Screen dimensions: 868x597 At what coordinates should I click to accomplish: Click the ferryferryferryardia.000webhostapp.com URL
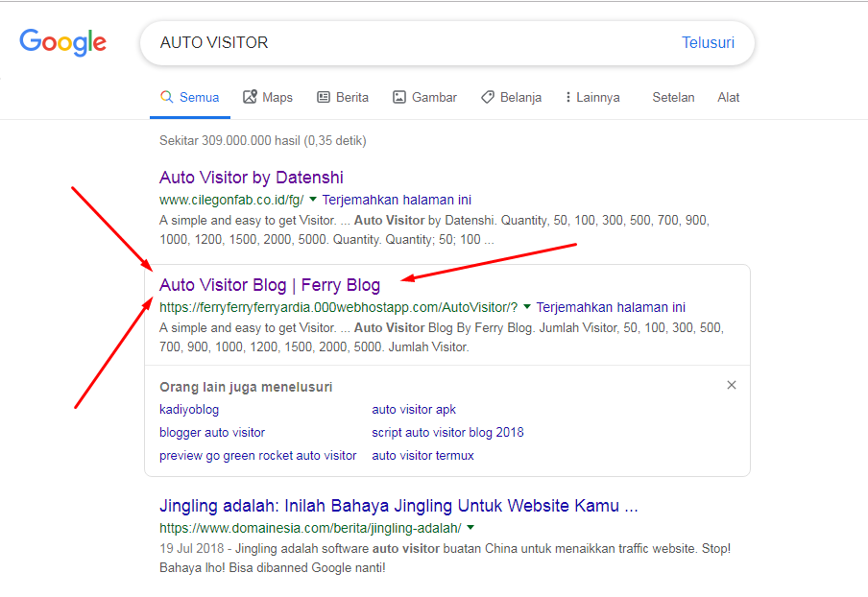[338, 307]
